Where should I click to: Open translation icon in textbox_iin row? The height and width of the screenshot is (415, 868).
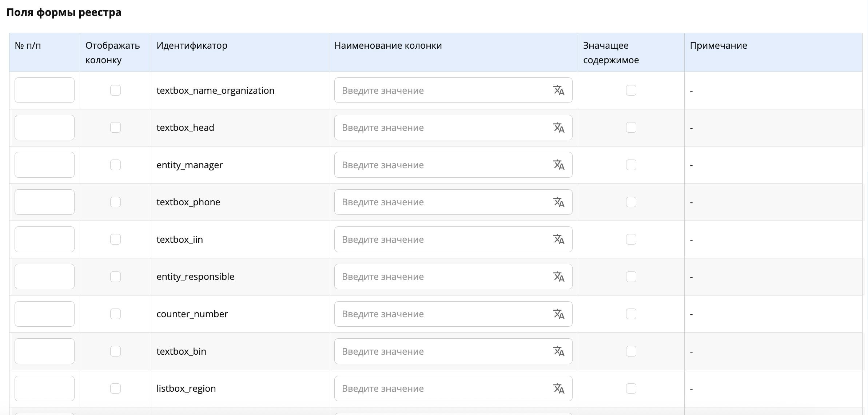[x=559, y=239]
